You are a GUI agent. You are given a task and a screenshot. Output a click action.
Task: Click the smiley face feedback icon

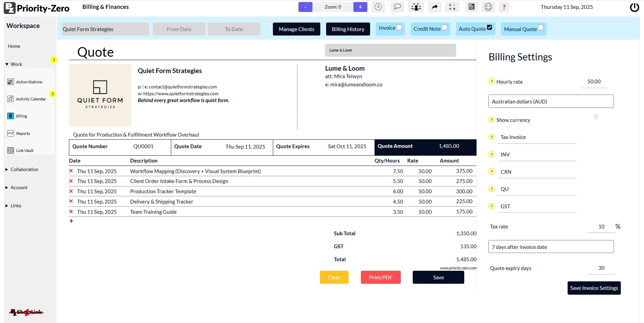(x=488, y=7)
